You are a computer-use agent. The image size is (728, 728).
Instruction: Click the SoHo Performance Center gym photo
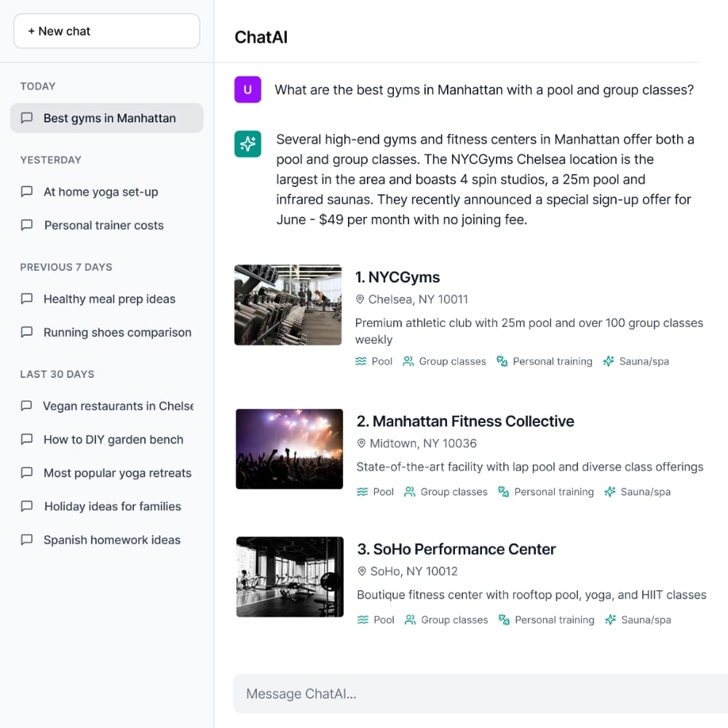(290, 577)
